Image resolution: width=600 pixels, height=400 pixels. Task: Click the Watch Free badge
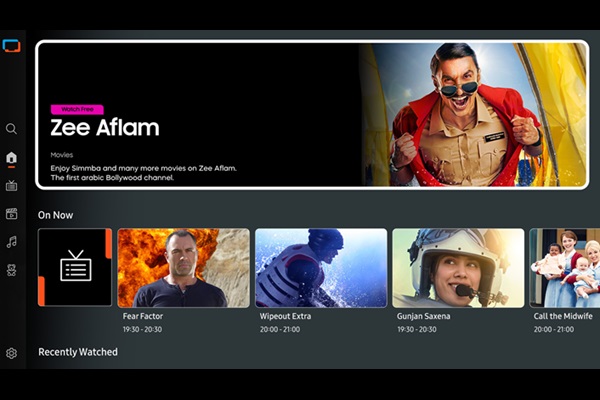click(77, 109)
